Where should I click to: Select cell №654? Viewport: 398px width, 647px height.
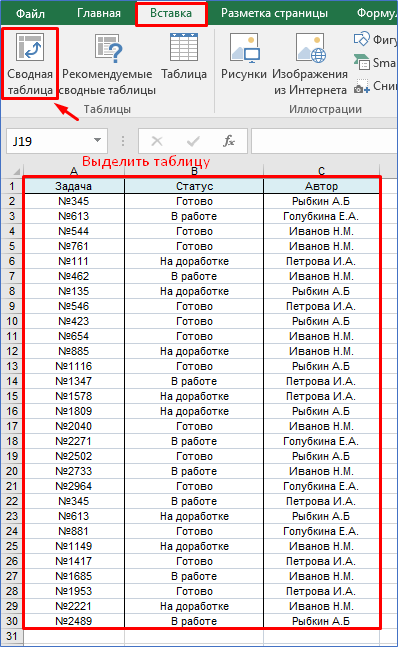coord(74,336)
